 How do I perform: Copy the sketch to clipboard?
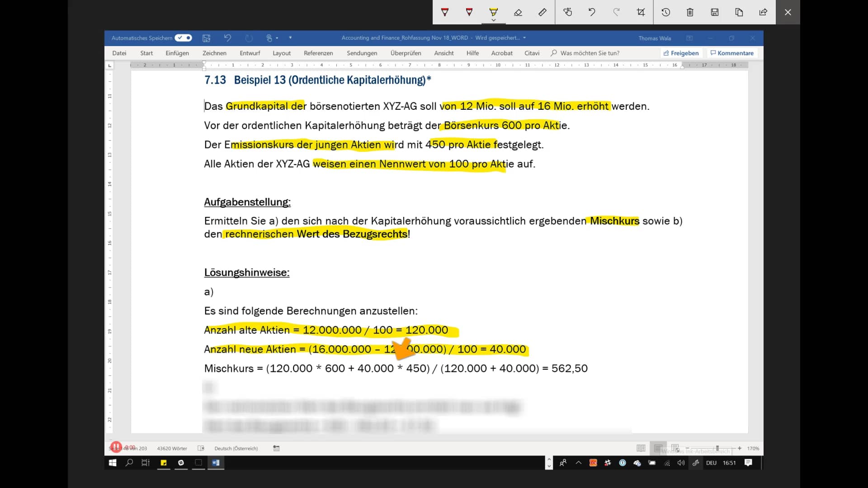tap(739, 12)
